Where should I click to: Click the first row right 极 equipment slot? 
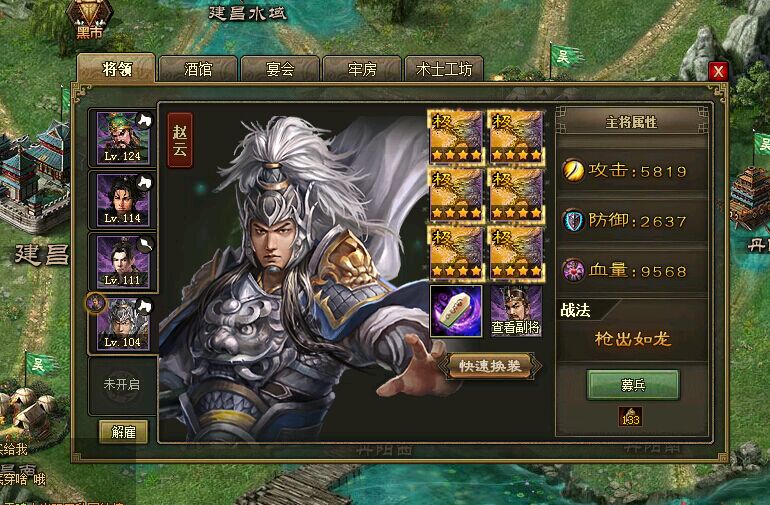point(517,138)
